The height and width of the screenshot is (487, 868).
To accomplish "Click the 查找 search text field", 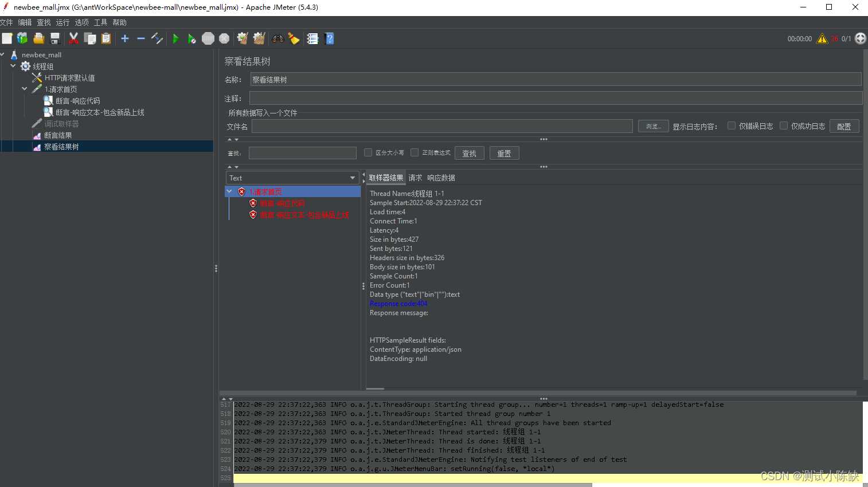I will tap(303, 153).
